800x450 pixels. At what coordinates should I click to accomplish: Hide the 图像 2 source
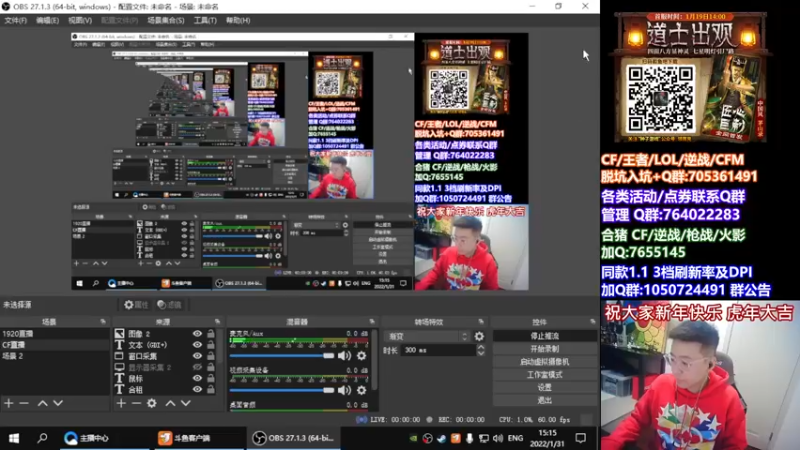click(x=197, y=334)
